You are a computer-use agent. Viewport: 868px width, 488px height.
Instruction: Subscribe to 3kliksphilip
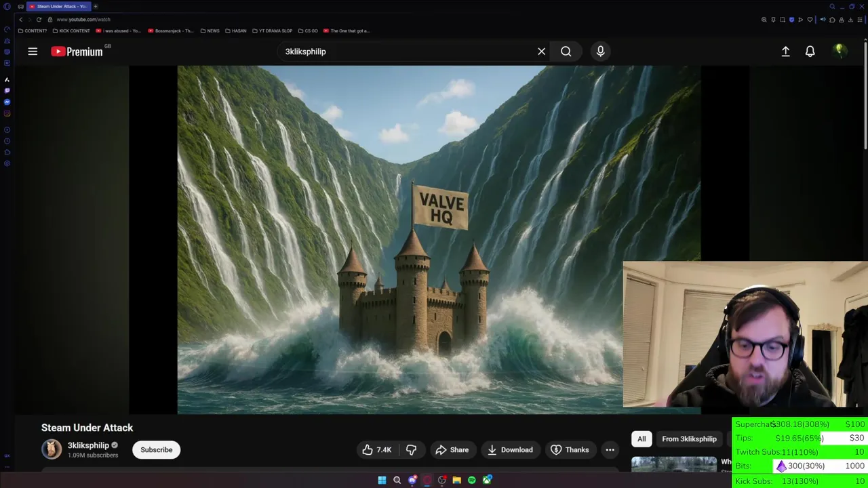tap(156, 449)
